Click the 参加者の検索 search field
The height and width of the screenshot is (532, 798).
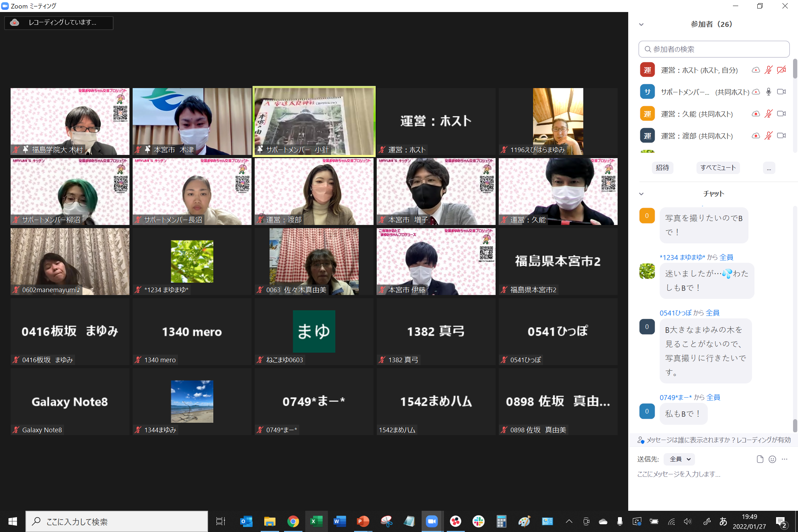(x=714, y=49)
